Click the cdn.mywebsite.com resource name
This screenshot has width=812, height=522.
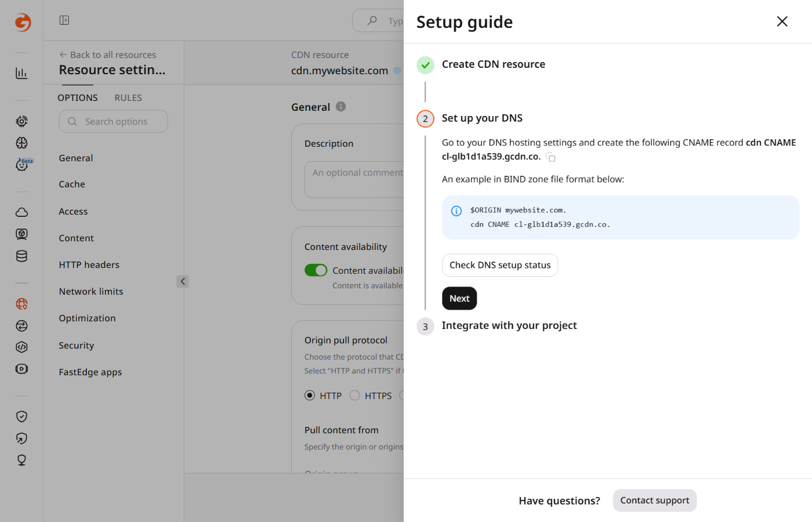[339, 71]
